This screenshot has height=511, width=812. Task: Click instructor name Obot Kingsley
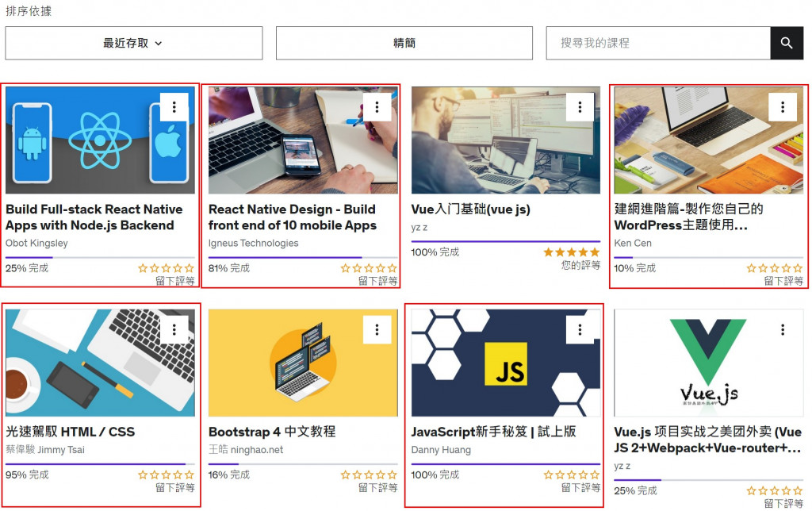pyautogui.click(x=36, y=243)
